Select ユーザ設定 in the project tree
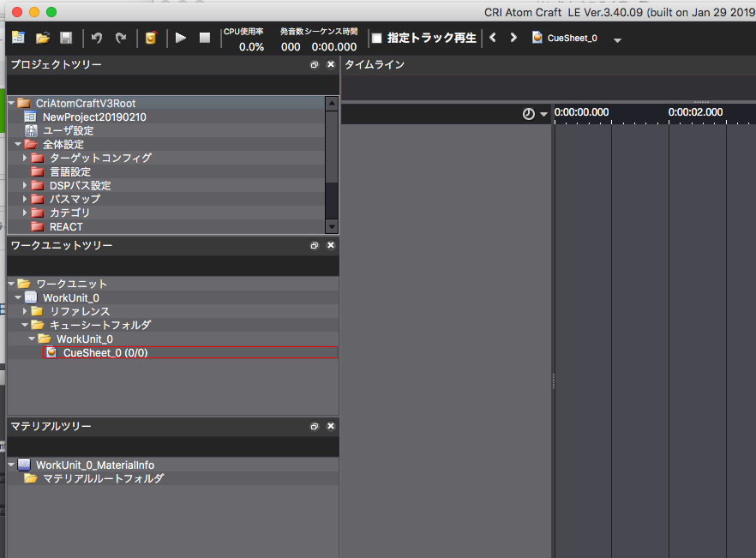This screenshot has width=756, height=558. tap(68, 130)
